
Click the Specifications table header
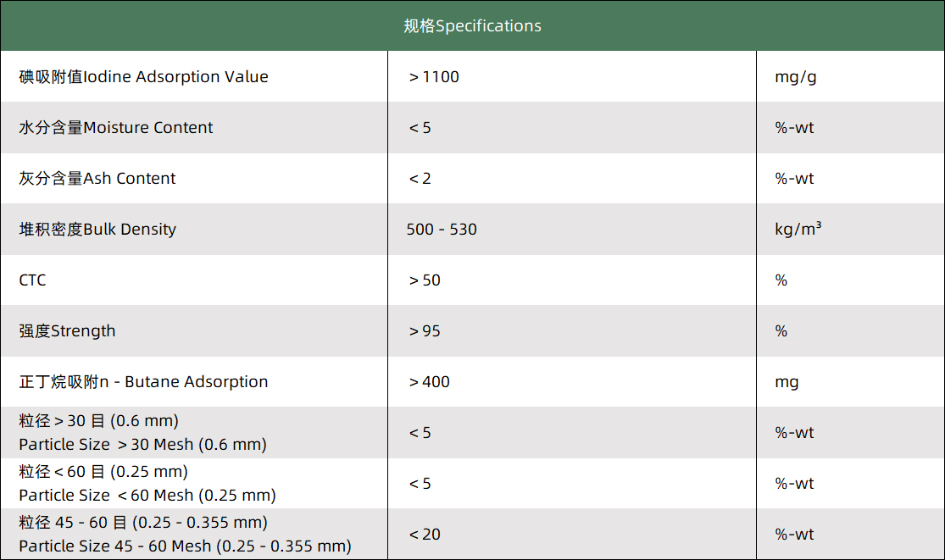click(x=472, y=25)
